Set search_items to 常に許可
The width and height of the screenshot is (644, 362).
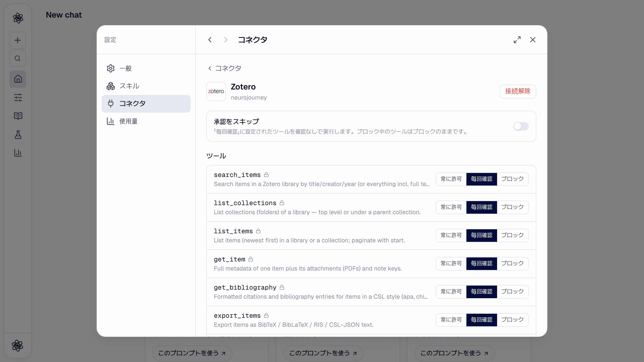[x=451, y=179]
